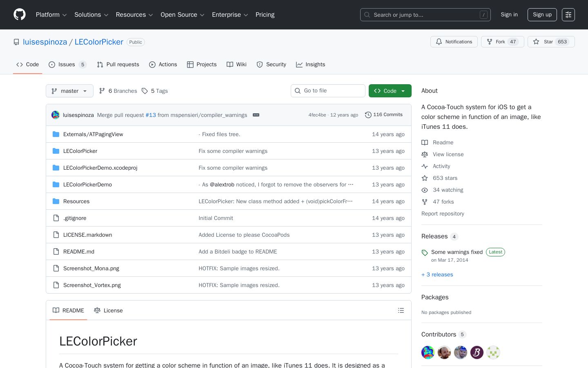This screenshot has height=368, width=588.
Task: Expand the Resources menu in header
Action: 134,15
